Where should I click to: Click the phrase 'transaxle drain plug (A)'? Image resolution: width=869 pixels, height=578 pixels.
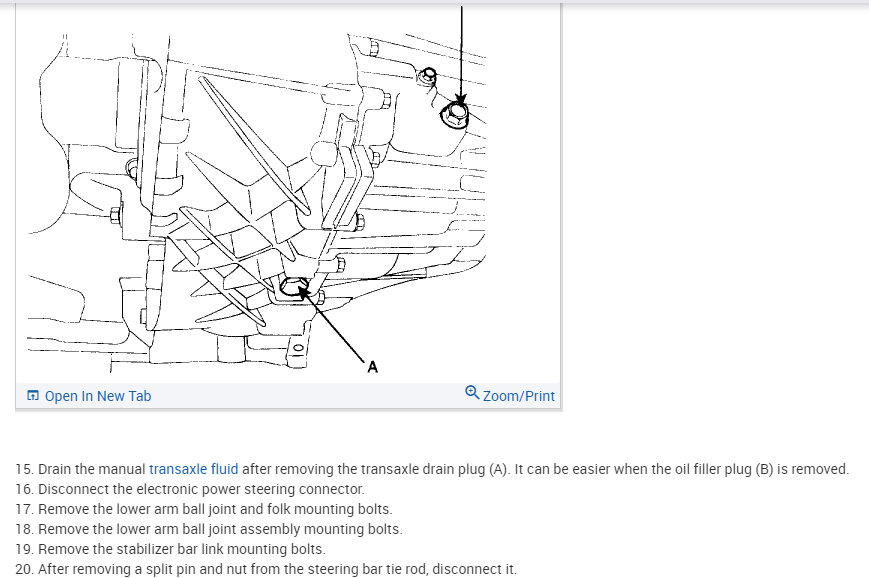434,469
